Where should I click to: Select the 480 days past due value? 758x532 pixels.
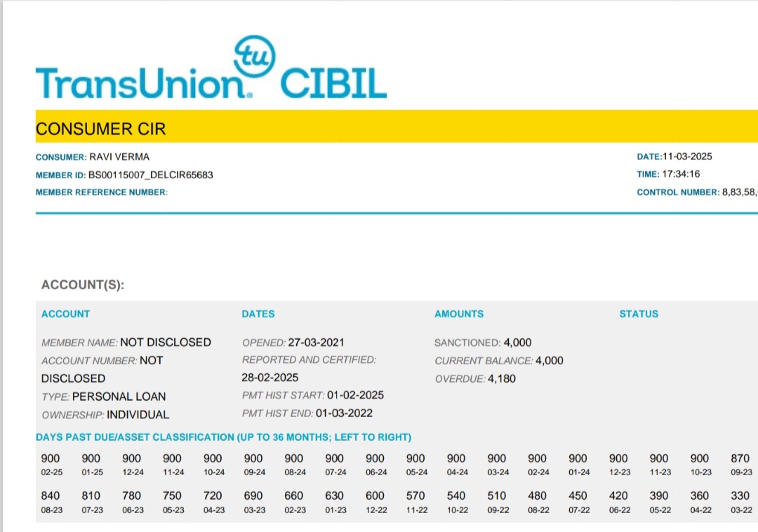coord(537,496)
